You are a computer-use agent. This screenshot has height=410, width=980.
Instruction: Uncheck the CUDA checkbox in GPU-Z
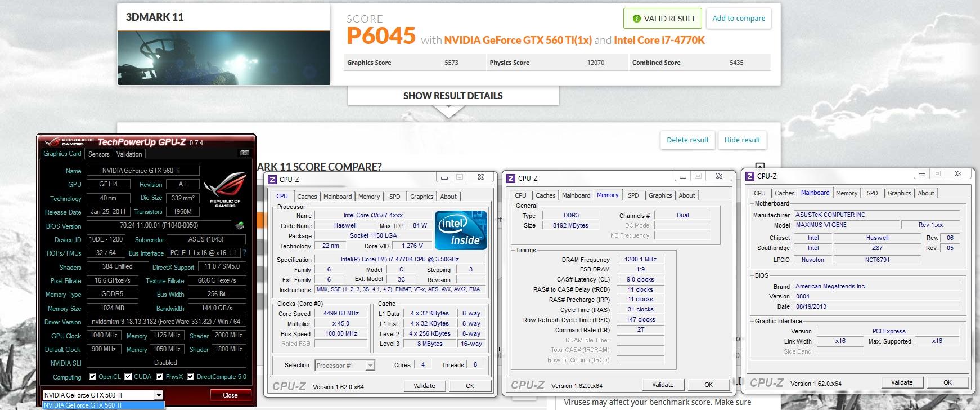128,377
